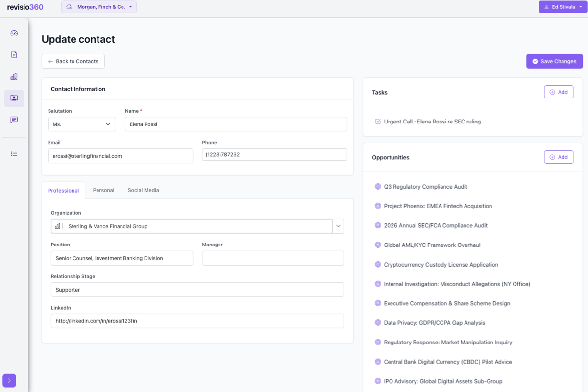This screenshot has height=392, width=588.
Task: Click the Project Phoenix opportunity icon
Action: pos(378,206)
